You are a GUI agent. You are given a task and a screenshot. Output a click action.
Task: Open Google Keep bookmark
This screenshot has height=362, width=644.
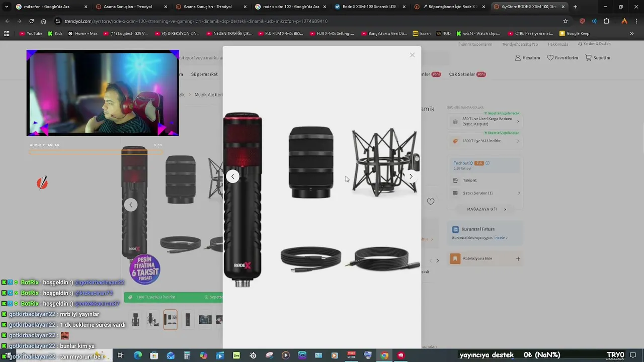coord(574,34)
